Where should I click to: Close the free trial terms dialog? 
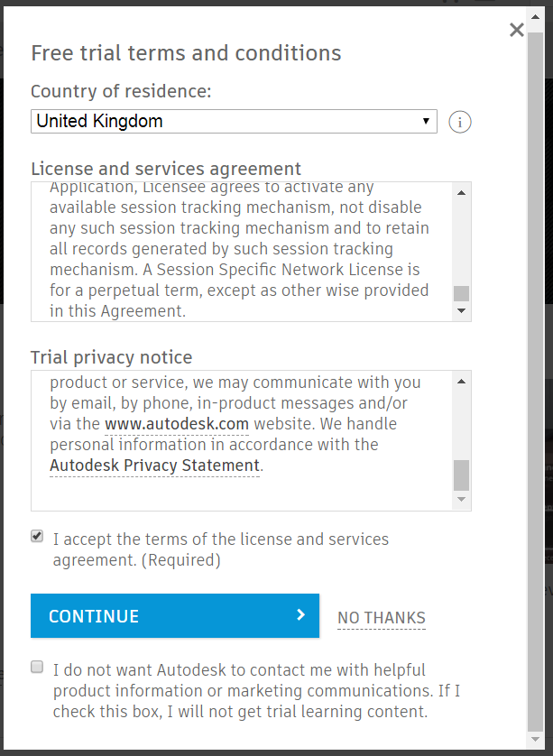pyautogui.click(x=516, y=30)
